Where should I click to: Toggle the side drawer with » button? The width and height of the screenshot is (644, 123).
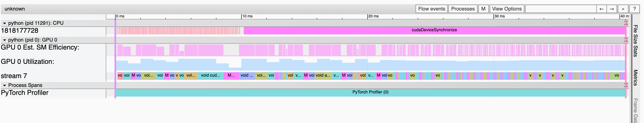pyautogui.click(x=623, y=9)
